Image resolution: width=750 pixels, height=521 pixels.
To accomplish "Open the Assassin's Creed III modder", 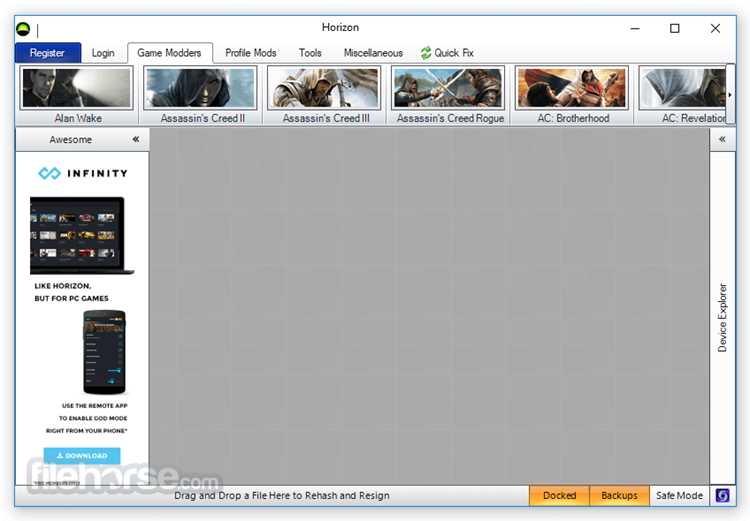I will tap(324, 95).
